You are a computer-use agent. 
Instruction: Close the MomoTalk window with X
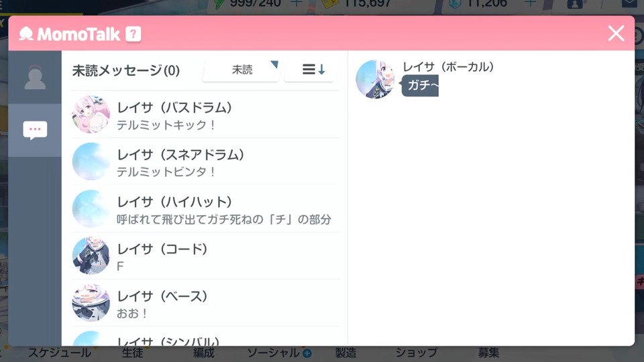coord(616,34)
